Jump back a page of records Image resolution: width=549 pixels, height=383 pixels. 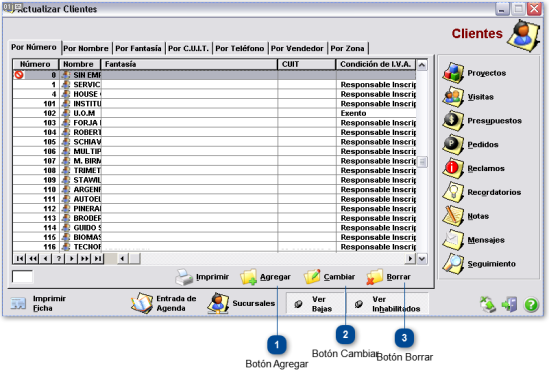[33, 259]
